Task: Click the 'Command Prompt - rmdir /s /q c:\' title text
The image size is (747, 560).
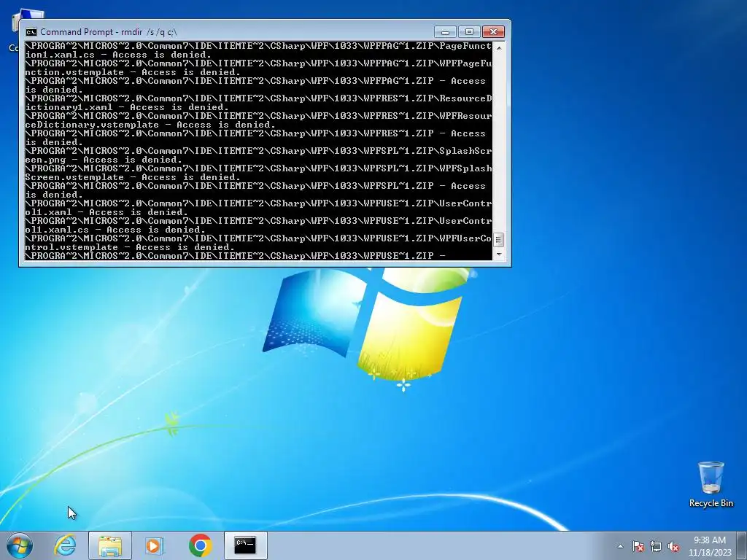Action: [x=109, y=32]
